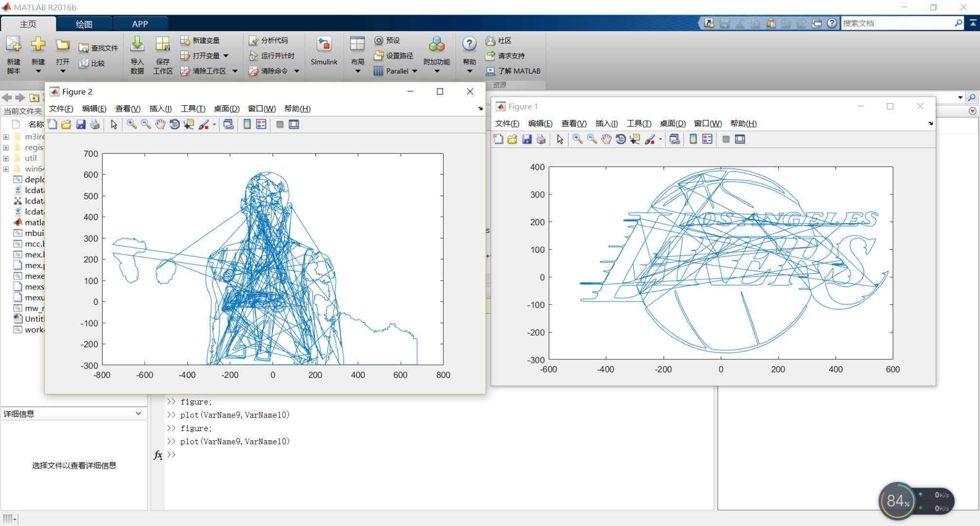The width and height of the screenshot is (980, 526).
Task: Click the yellow plus New icon
Action: click(38, 45)
